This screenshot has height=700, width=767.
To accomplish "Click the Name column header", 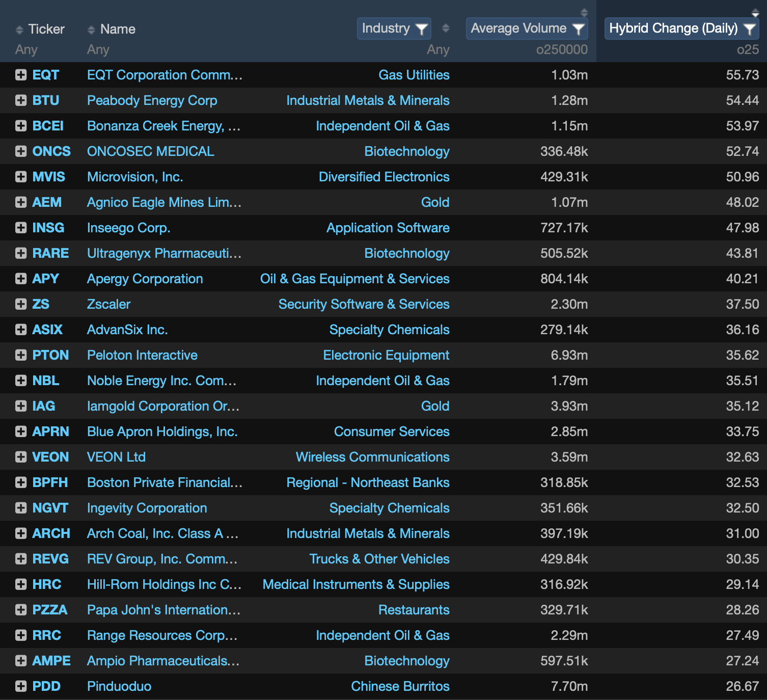I will tap(118, 29).
